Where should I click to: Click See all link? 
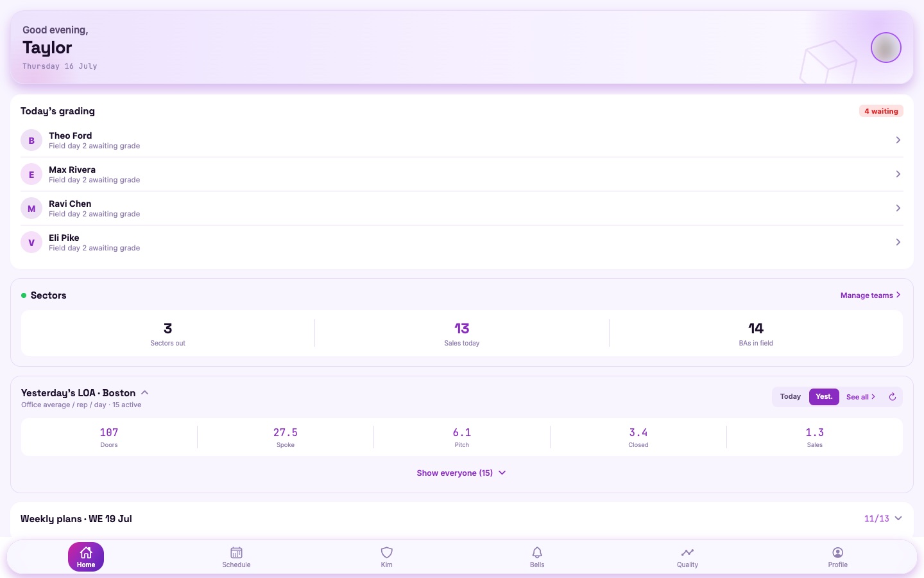(x=861, y=397)
